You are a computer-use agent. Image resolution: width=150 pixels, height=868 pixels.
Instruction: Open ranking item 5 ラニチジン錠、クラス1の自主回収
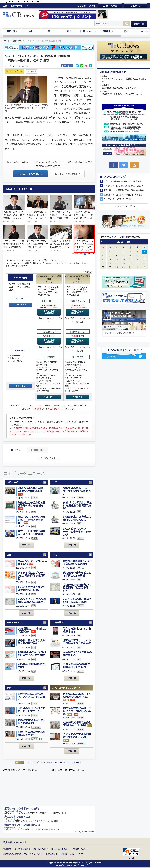(x=118, y=199)
